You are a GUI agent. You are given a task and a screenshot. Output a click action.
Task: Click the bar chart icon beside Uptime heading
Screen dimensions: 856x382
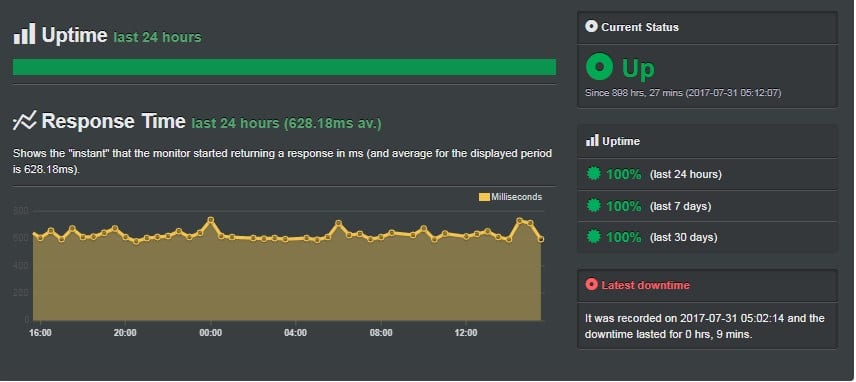pyautogui.click(x=25, y=34)
